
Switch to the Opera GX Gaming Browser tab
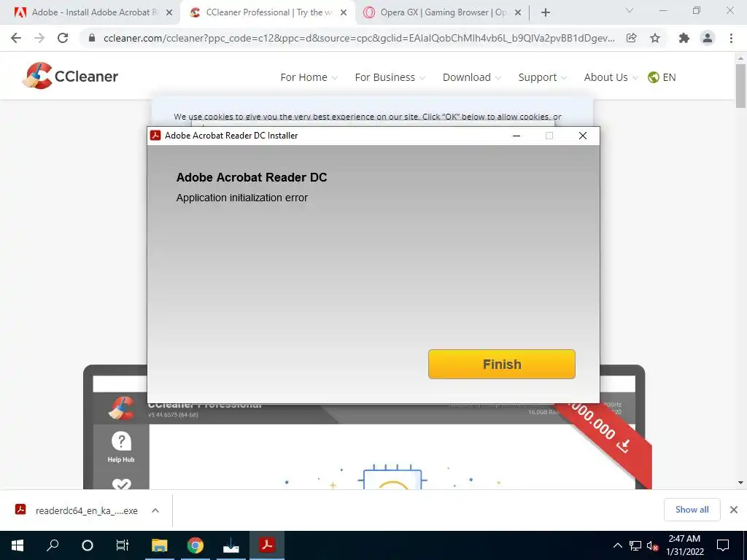(444, 12)
